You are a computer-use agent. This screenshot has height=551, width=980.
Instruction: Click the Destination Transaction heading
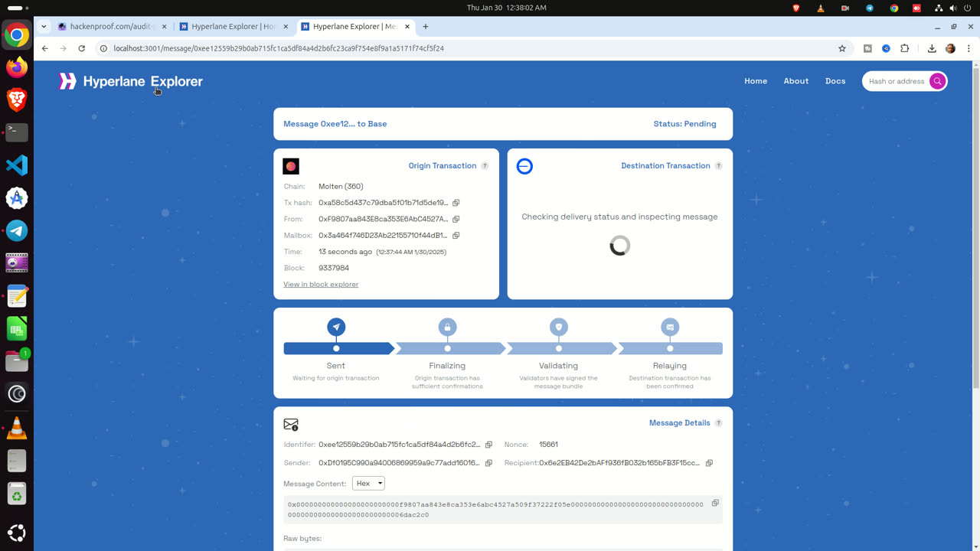tap(665, 166)
